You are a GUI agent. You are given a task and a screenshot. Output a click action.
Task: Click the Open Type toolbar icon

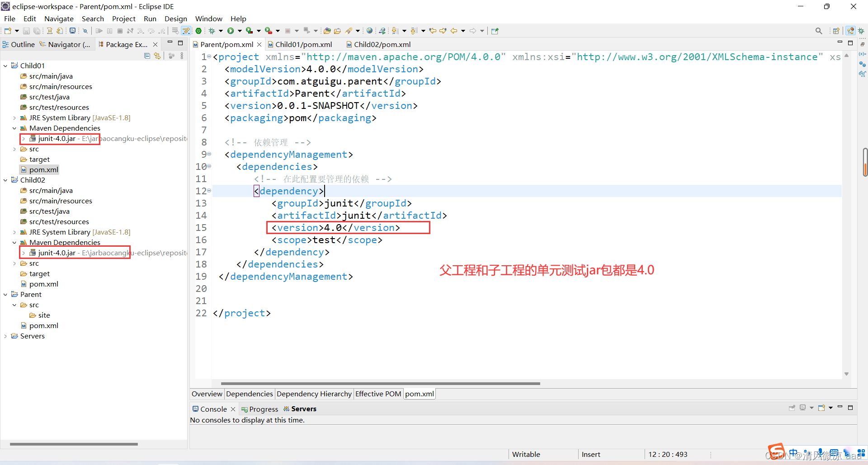tap(327, 31)
